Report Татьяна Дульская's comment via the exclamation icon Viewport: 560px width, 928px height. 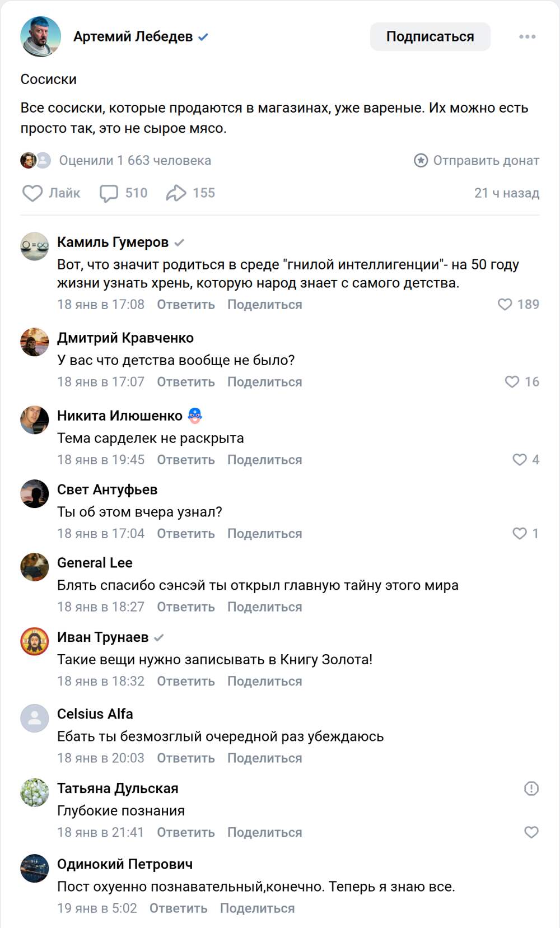click(x=531, y=789)
